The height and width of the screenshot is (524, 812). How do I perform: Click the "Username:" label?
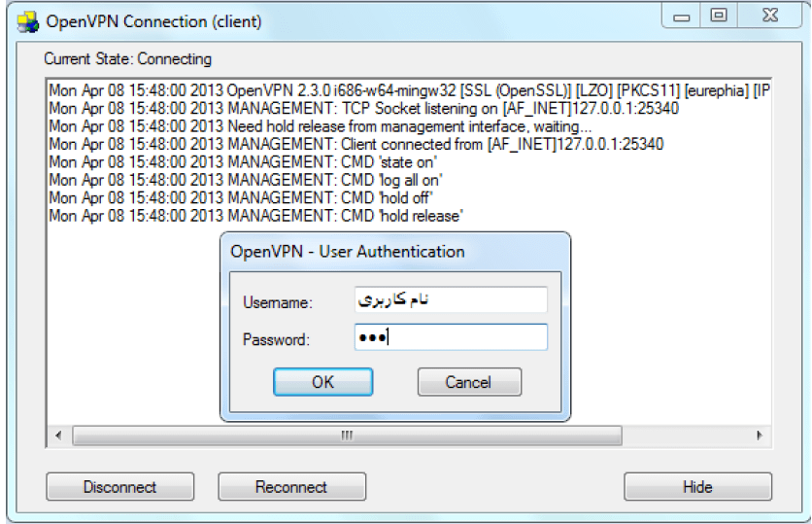pos(278,302)
